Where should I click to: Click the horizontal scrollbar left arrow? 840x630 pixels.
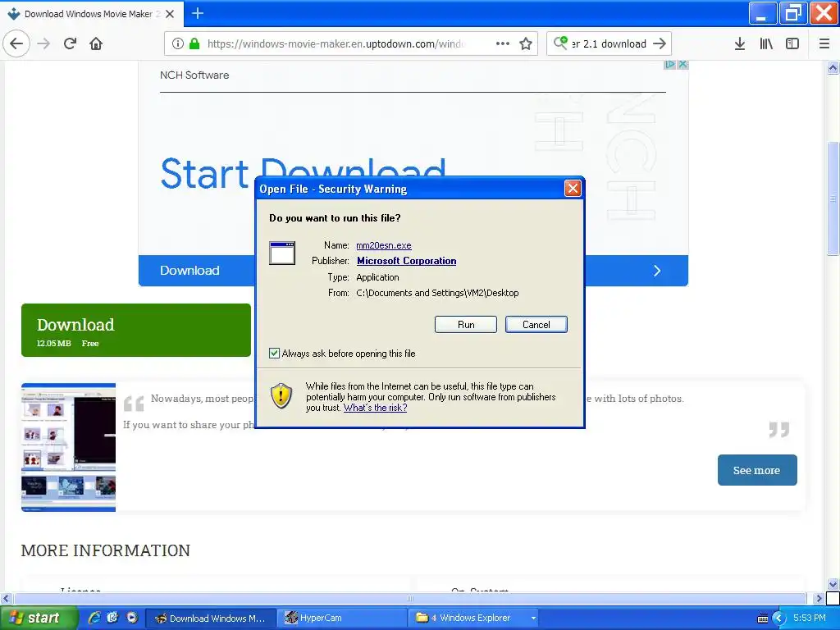pos(6,598)
